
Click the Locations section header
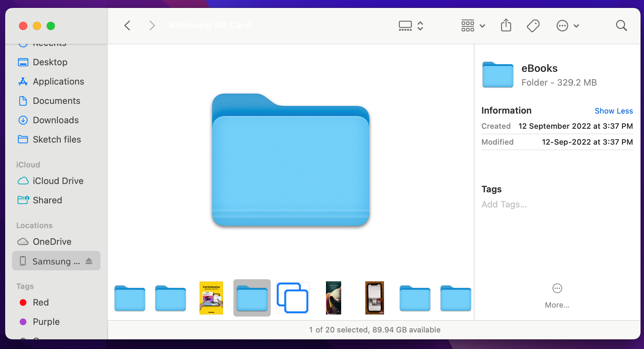click(35, 225)
